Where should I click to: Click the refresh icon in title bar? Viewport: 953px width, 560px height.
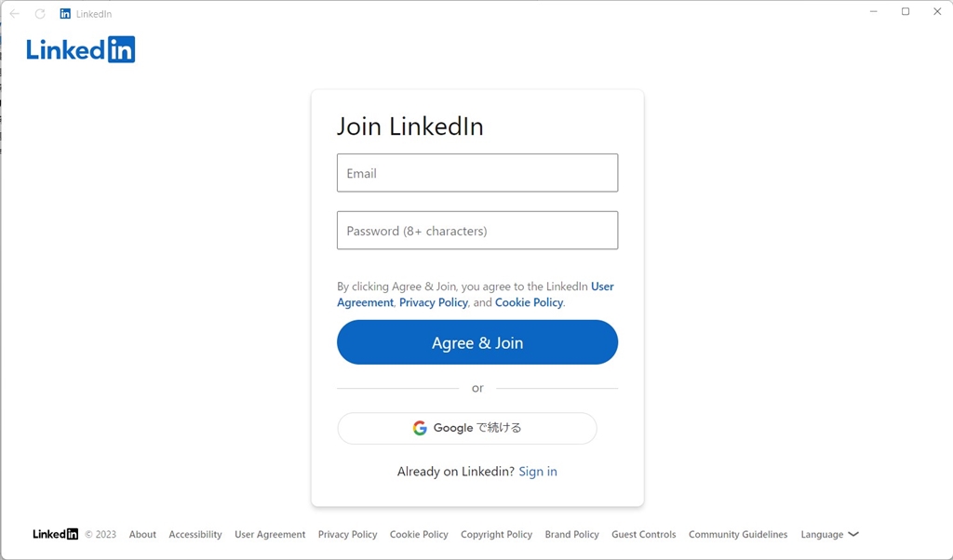click(40, 13)
